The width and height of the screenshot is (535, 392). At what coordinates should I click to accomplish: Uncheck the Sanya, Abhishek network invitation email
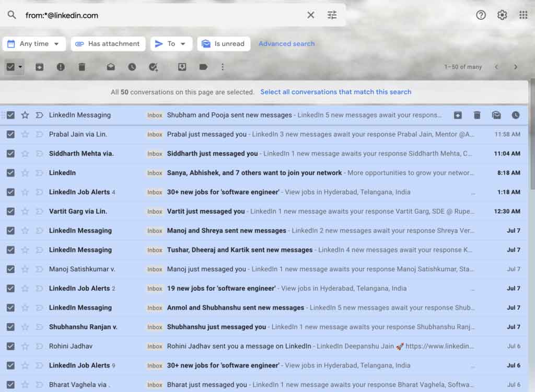point(10,173)
